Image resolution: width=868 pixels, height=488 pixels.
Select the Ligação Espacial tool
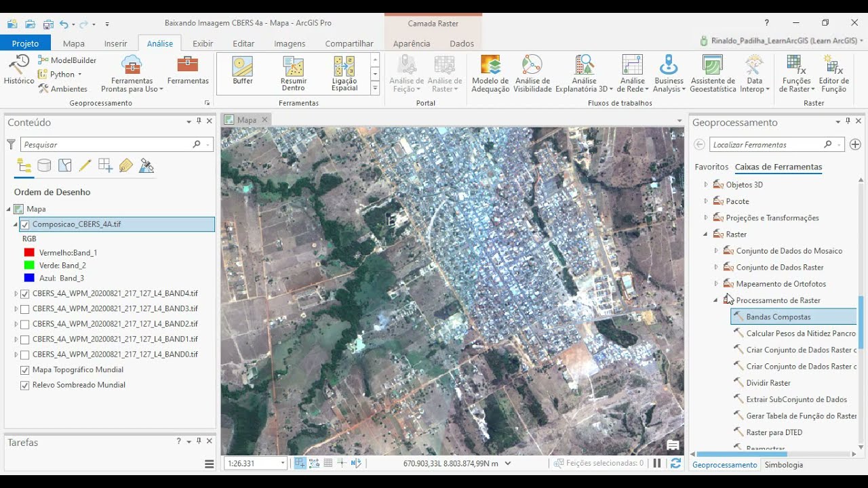point(344,74)
